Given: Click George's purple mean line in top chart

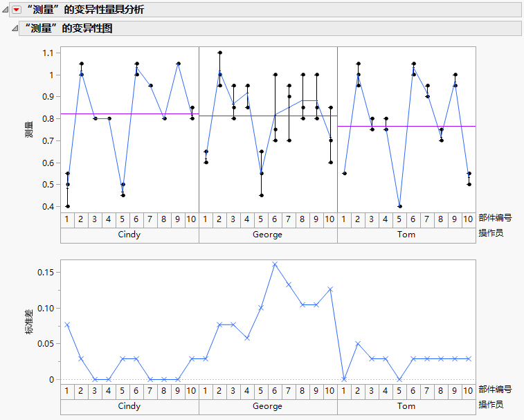Looking at the screenshot, I should pyautogui.click(x=268, y=116).
